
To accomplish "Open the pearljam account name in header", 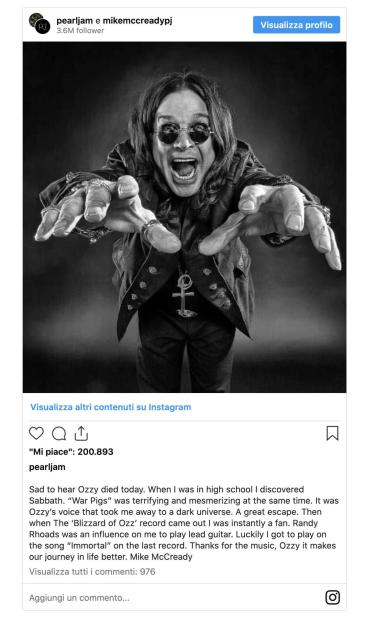I will click(74, 20).
